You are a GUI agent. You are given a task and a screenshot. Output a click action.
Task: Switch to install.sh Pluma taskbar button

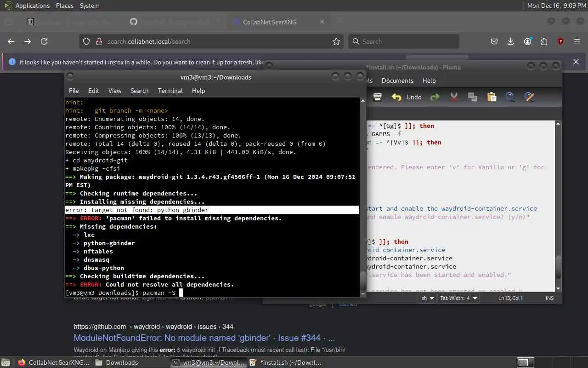(286, 362)
